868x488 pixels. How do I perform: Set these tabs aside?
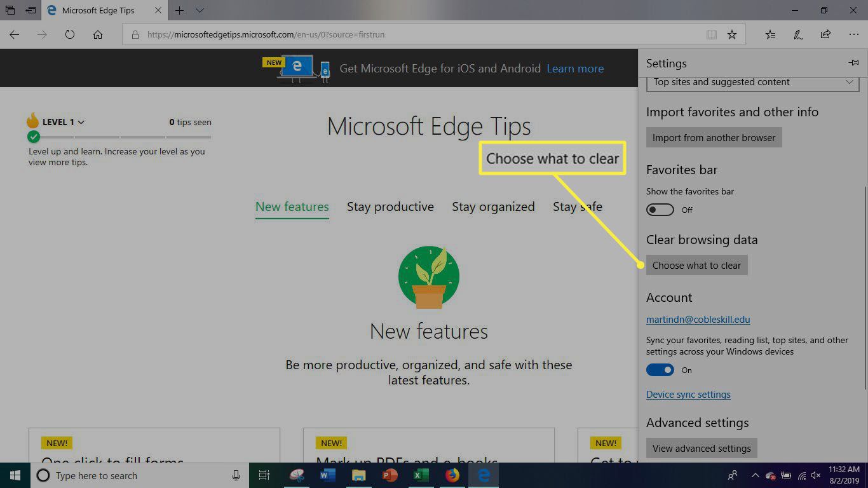point(31,11)
